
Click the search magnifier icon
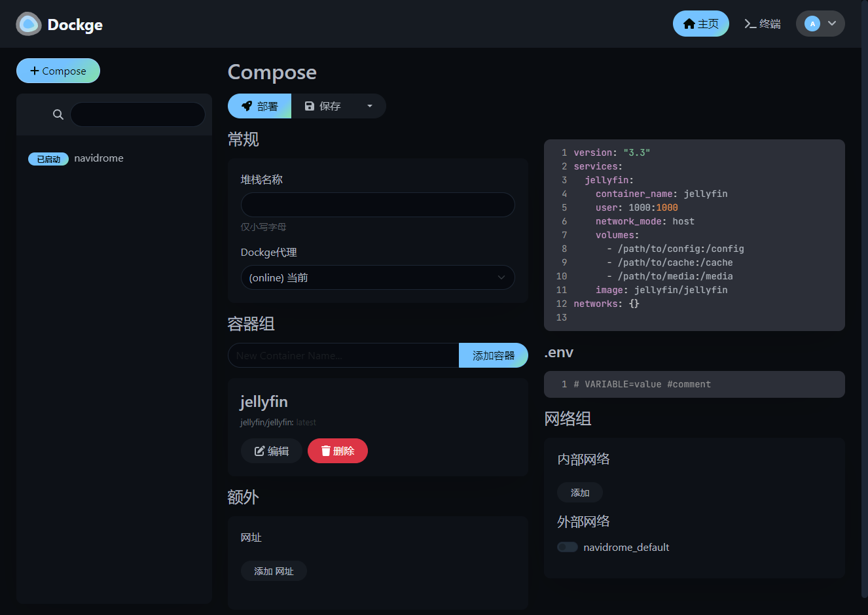tap(58, 114)
